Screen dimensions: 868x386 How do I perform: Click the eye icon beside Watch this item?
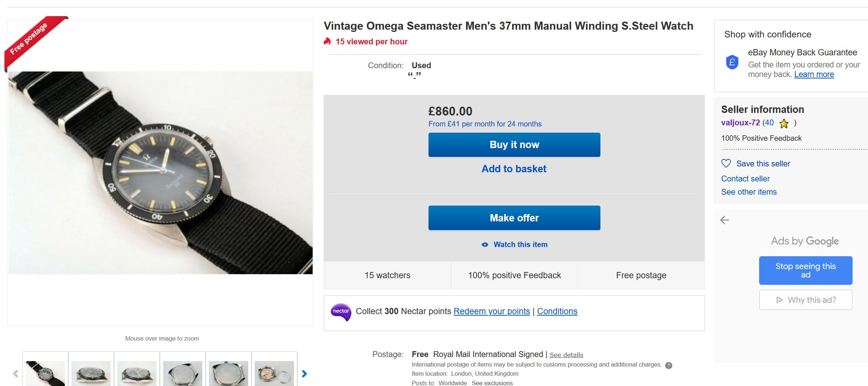coord(485,245)
